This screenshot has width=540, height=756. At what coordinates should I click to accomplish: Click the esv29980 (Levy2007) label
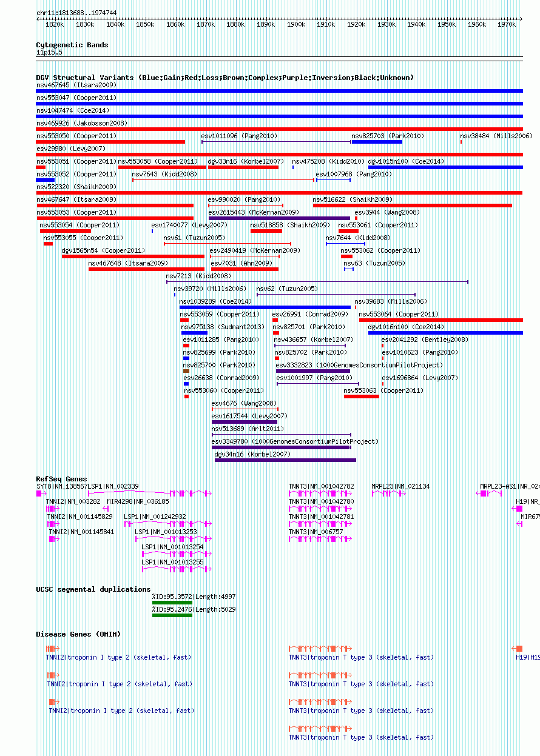[71, 149]
